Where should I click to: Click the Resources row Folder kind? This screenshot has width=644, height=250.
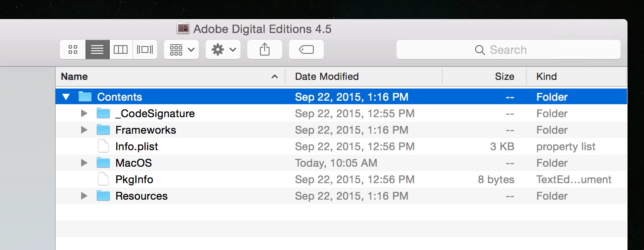tap(552, 196)
